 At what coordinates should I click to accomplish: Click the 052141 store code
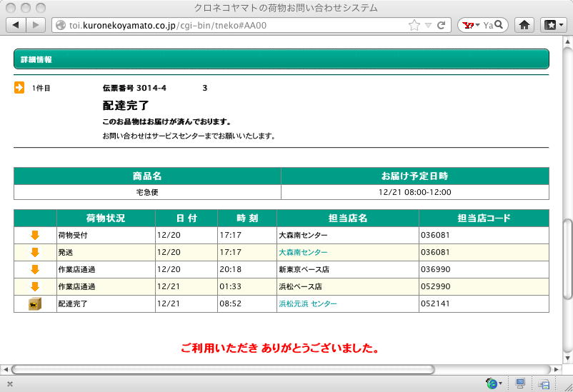[435, 303]
